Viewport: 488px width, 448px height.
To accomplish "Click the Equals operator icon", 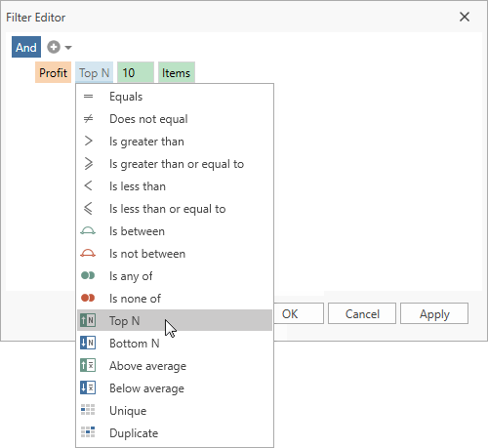I will (x=88, y=97).
